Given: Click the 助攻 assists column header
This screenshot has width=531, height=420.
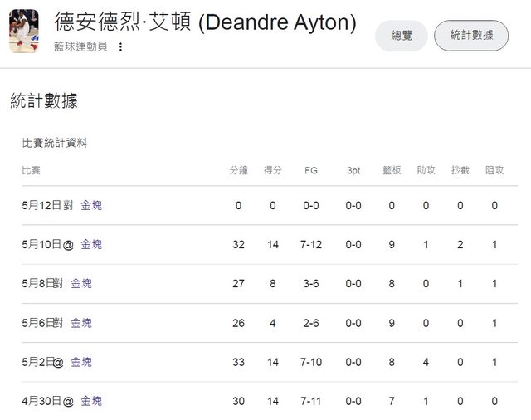Looking at the screenshot, I should (426, 170).
